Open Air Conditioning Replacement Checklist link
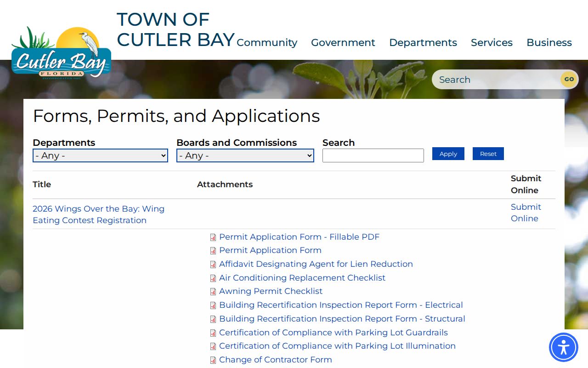 302,278
